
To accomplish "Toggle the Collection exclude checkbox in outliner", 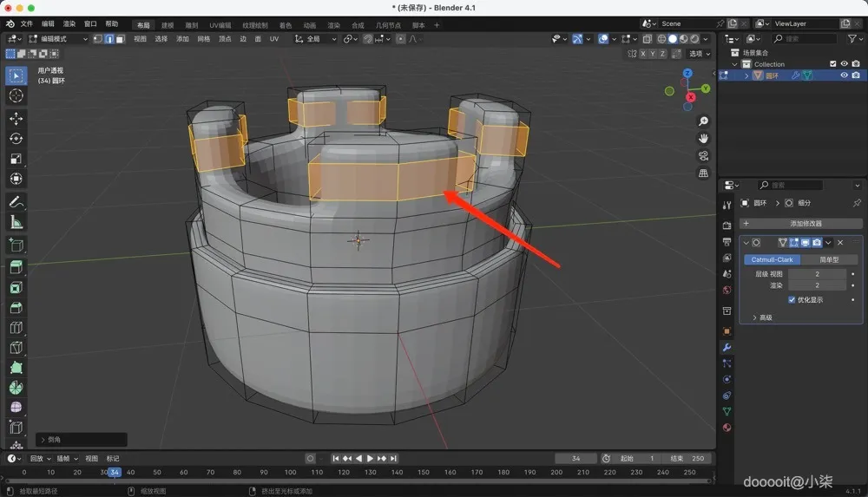I will coord(833,64).
